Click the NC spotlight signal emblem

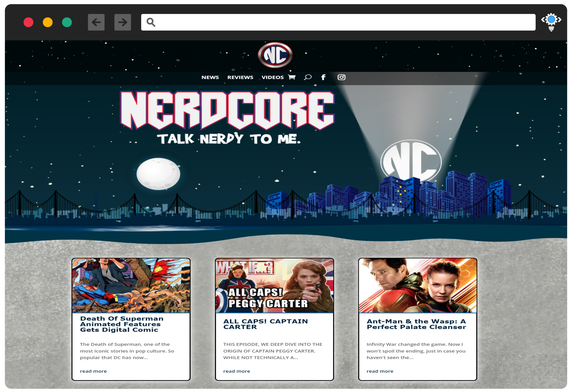coord(411,161)
